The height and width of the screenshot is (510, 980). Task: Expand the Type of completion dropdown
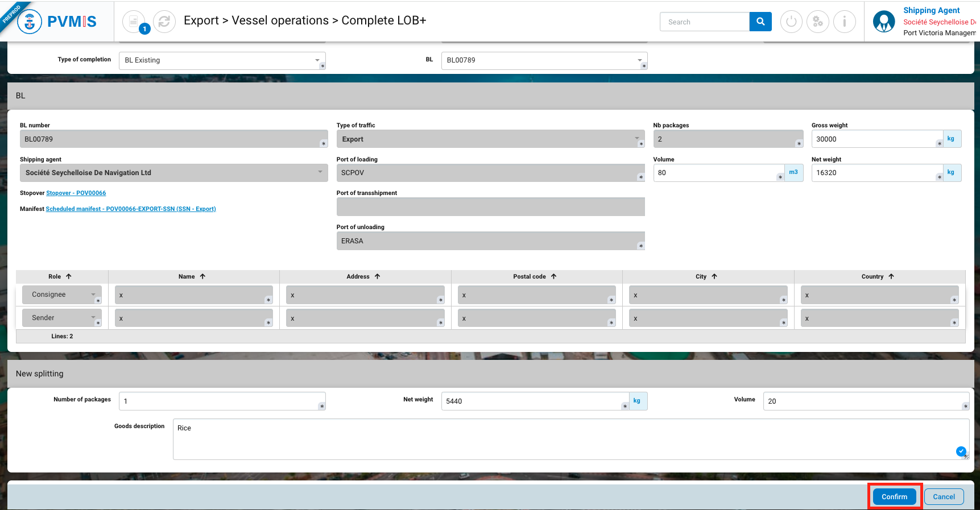tap(222, 60)
